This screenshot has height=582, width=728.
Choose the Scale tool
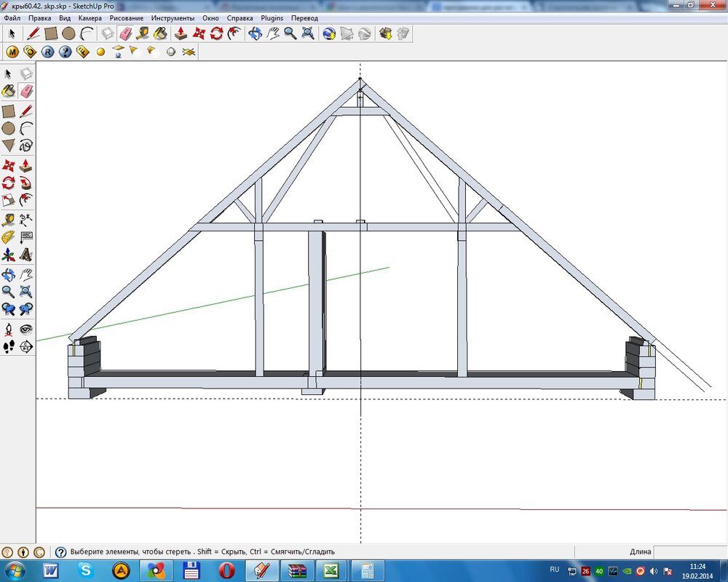click(x=9, y=200)
